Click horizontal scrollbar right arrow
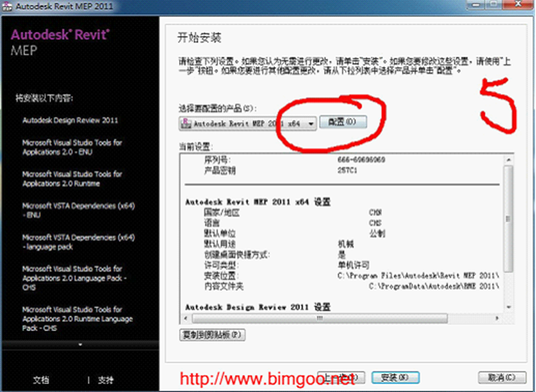This screenshot has width=536, height=392. [497, 318]
